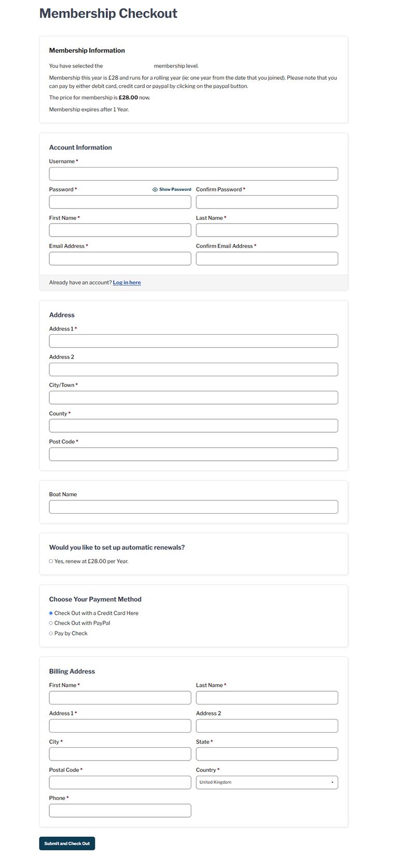
Task: Open the Country dropdown
Action: tap(267, 782)
